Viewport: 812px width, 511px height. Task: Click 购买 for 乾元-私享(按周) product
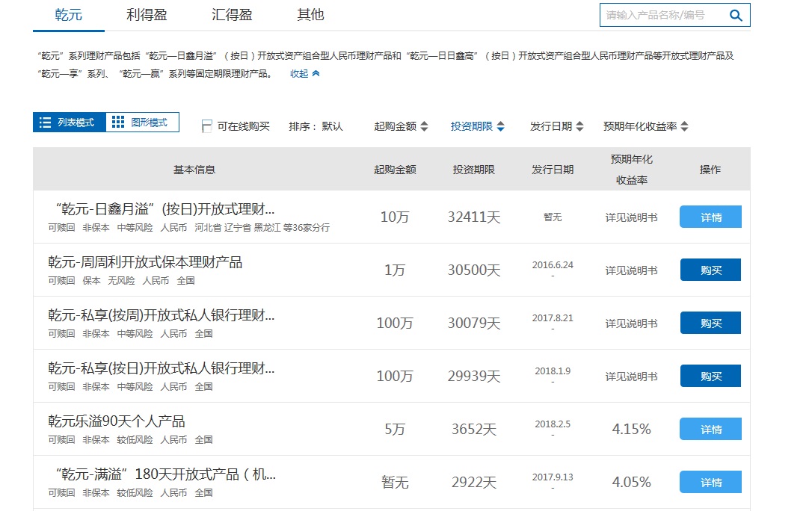tap(710, 323)
